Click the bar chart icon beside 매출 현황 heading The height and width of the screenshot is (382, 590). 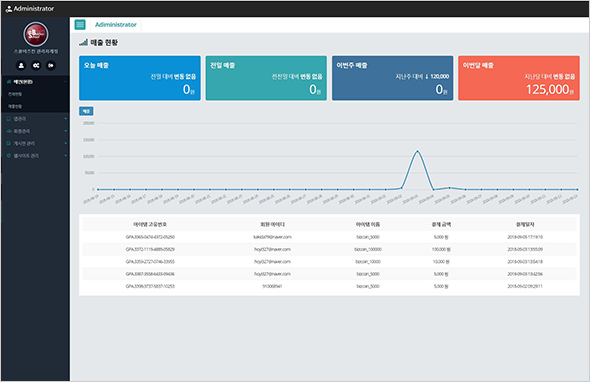tap(83, 43)
